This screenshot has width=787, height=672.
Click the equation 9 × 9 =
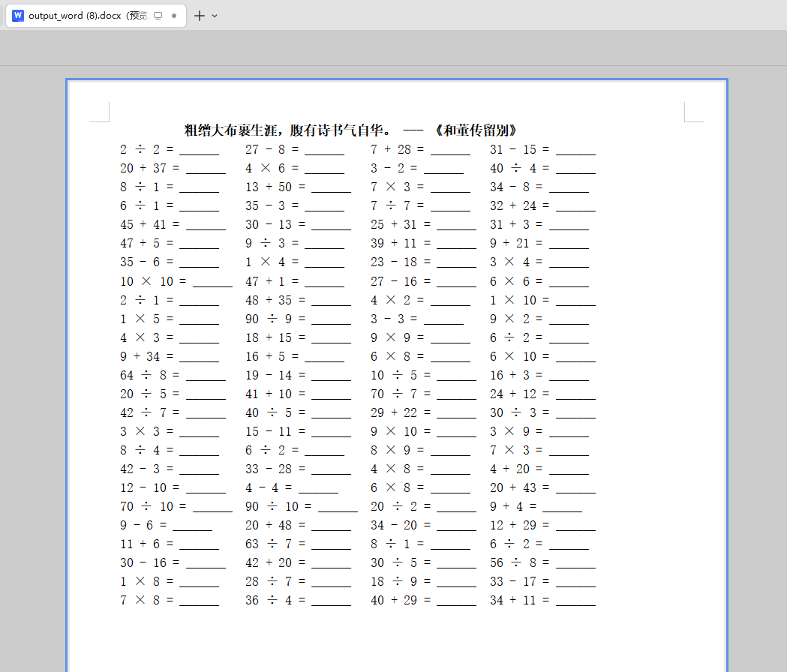tap(398, 337)
